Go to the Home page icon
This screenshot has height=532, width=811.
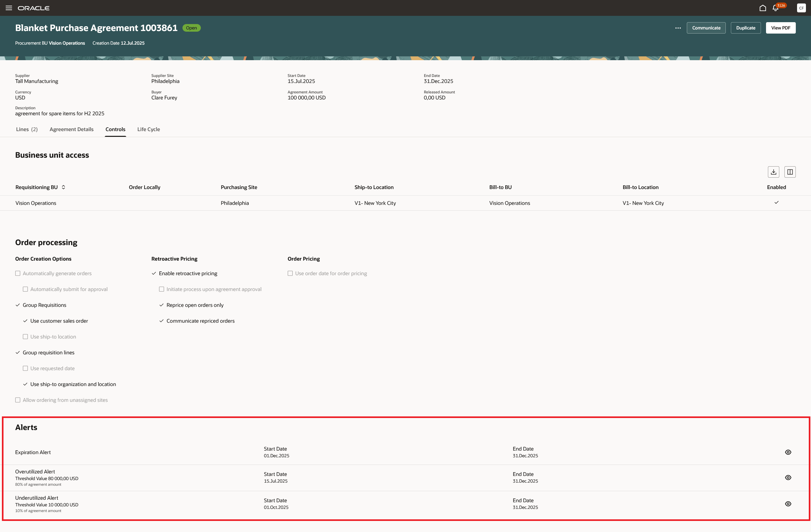(763, 8)
